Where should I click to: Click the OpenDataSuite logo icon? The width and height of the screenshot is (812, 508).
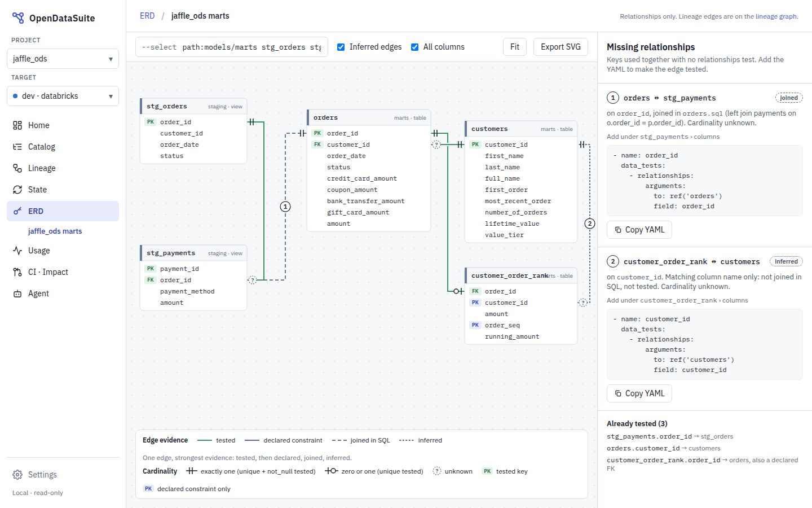coord(18,18)
